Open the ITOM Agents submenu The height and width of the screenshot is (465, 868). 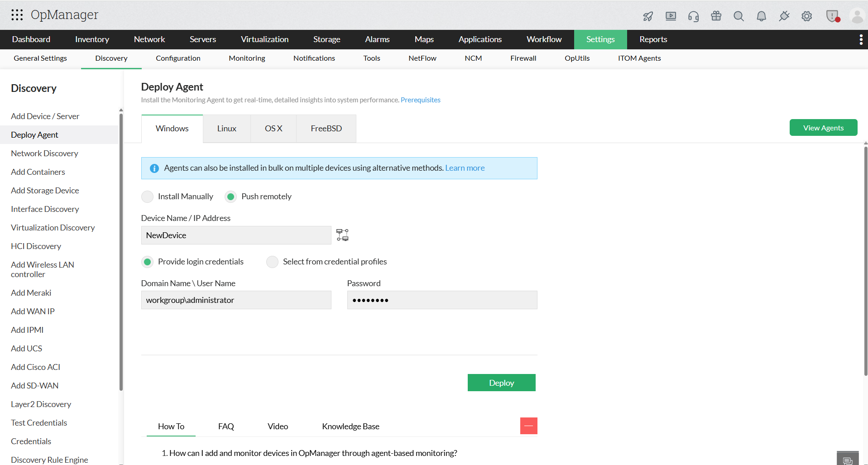(639, 58)
